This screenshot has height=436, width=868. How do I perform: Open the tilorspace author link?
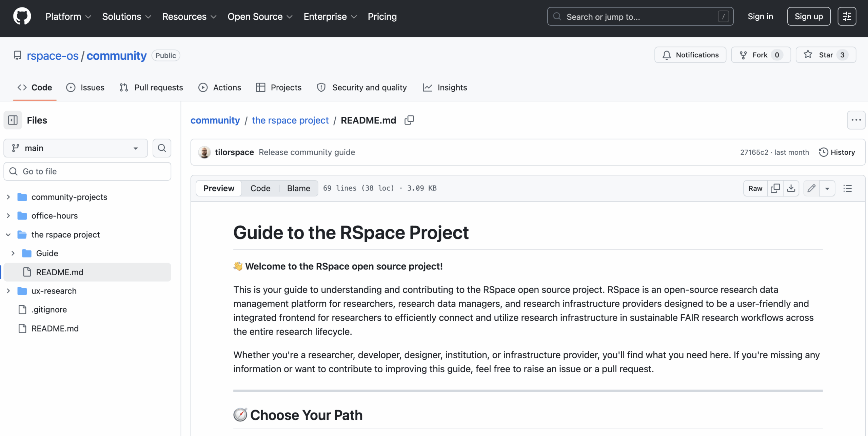pyautogui.click(x=234, y=152)
